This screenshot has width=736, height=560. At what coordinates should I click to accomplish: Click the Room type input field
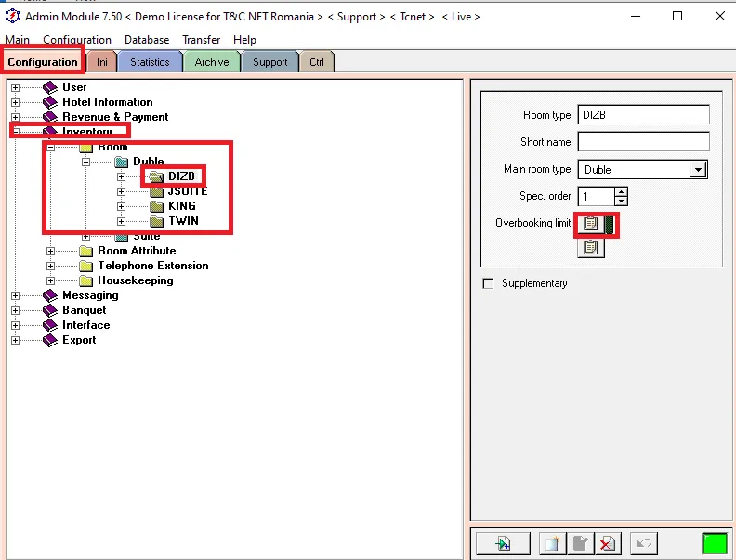pyautogui.click(x=643, y=115)
